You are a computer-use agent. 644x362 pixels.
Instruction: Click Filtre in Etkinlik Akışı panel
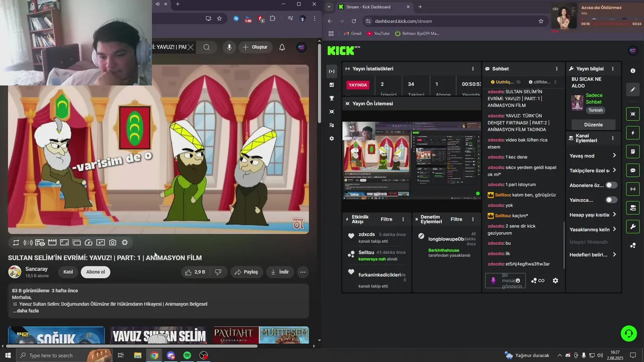pyautogui.click(x=386, y=219)
